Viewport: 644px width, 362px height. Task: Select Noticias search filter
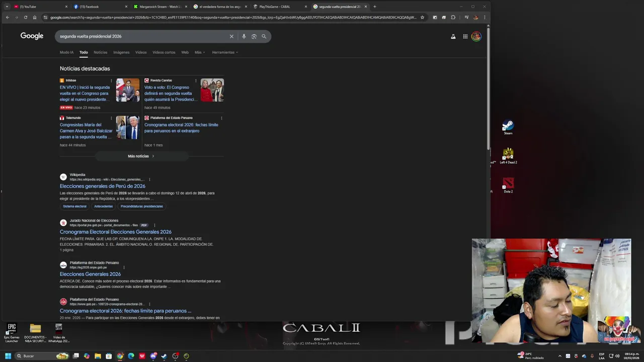point(100,52)
